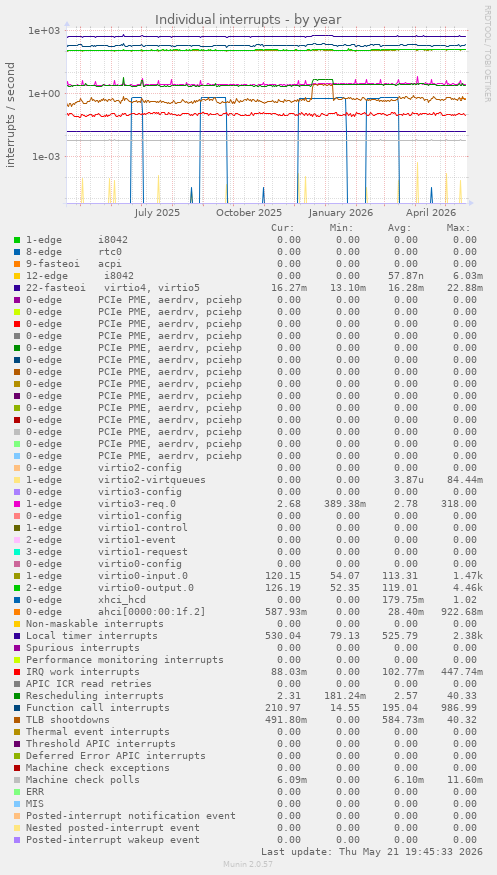Click the Cur: column header

[282, 228]
